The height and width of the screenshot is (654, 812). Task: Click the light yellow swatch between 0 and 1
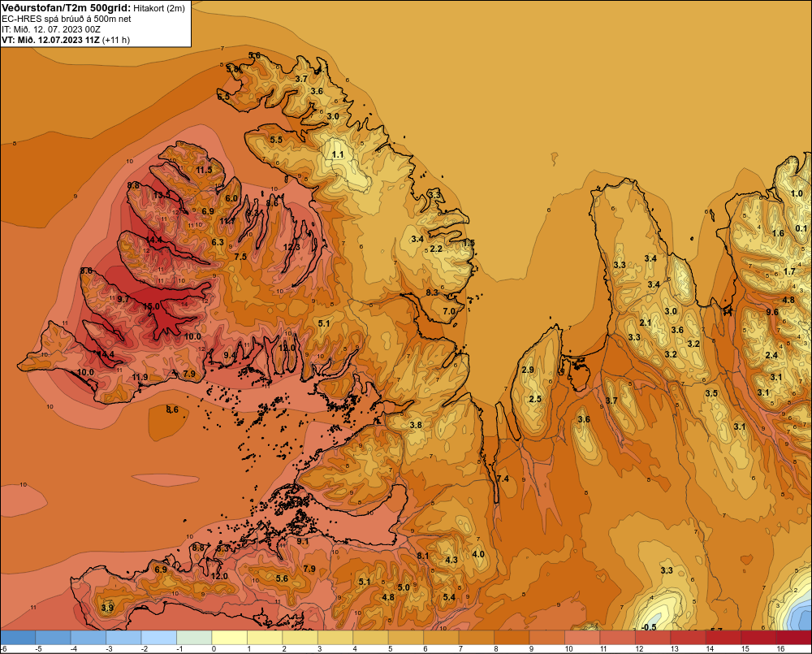230,638
